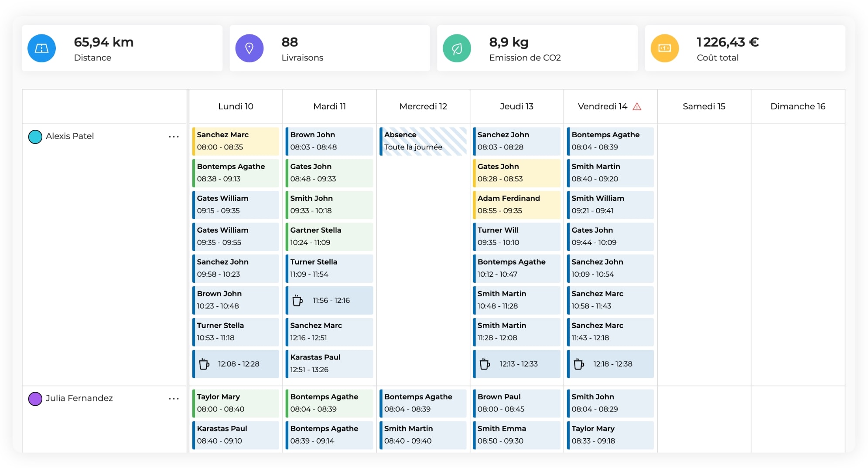The width and height of the screenshot is (868, 468).
Task: Click the Livraisons map pin icon
Action: click(x=249, y=48)
